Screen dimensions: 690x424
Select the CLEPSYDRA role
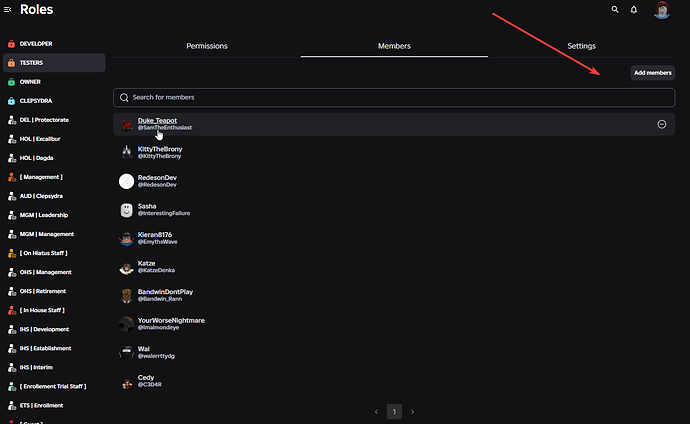54,101
